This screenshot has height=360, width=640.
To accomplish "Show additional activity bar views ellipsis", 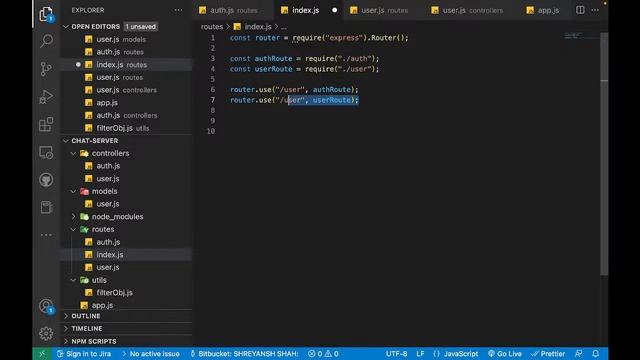I will (x=46, y=235).
